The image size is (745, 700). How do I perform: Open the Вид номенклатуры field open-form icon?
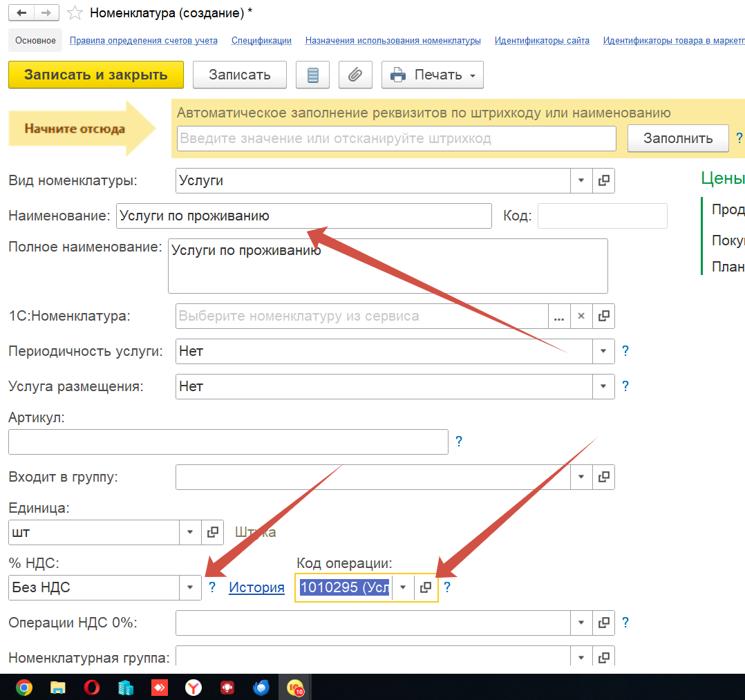tap(603, 181)
